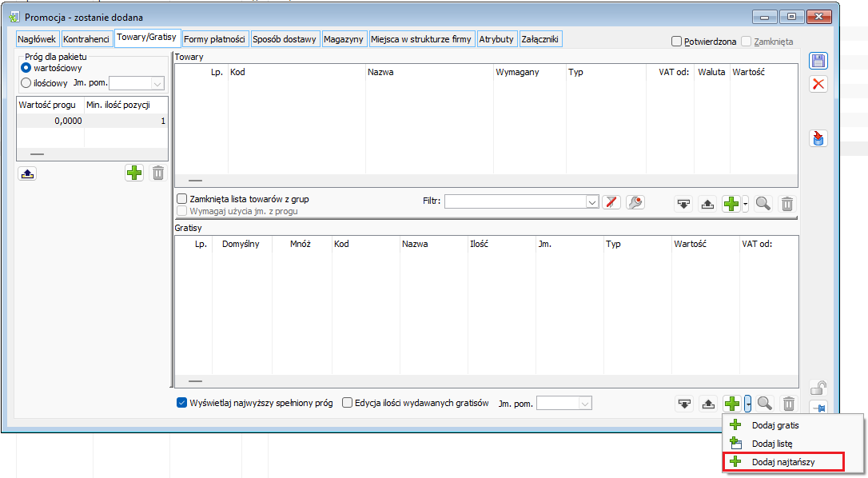Screen dimensions: 868x478
Task: Open the Formy płatności tab
Action: [x=215, y=39]
